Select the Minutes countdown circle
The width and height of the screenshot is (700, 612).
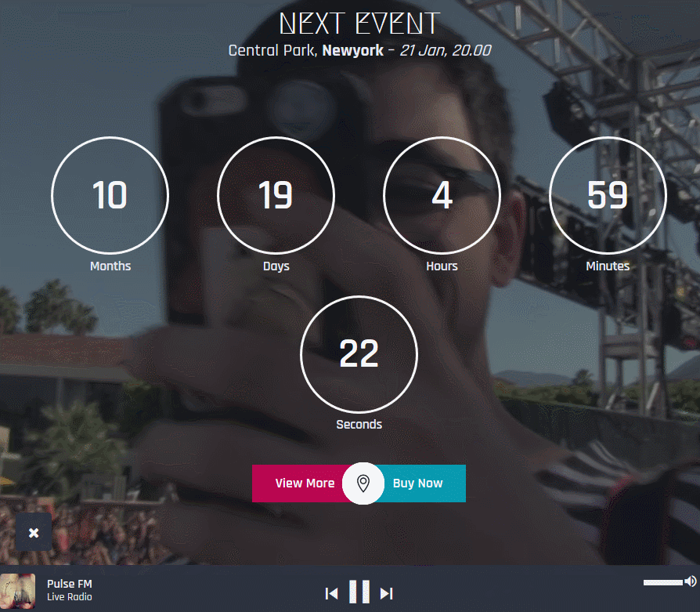pos(608,195)
